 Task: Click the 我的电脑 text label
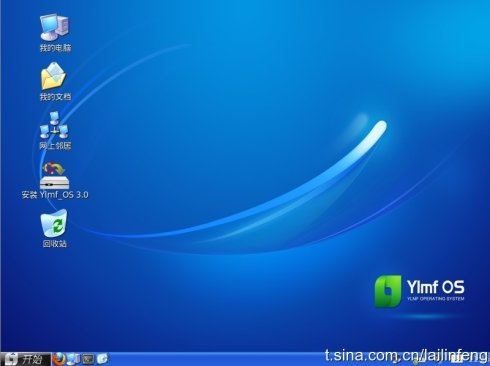(55, 48)
